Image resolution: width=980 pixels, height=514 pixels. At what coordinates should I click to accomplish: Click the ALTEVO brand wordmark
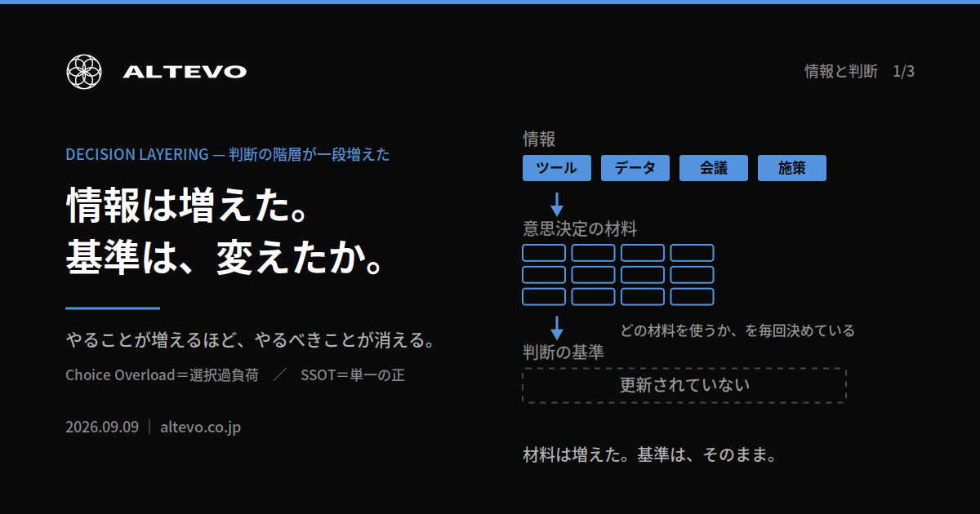click(185, 72)
